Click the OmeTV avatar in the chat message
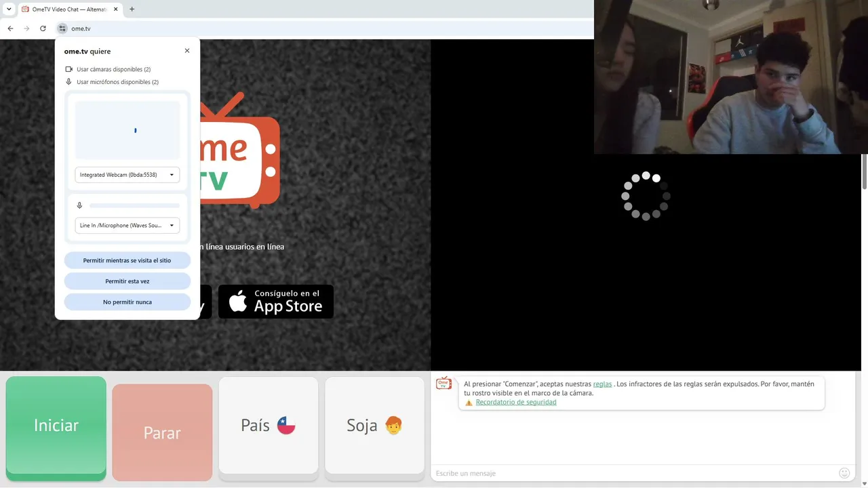Viewport: 868px width, 488px height. [x=443, y=384]
